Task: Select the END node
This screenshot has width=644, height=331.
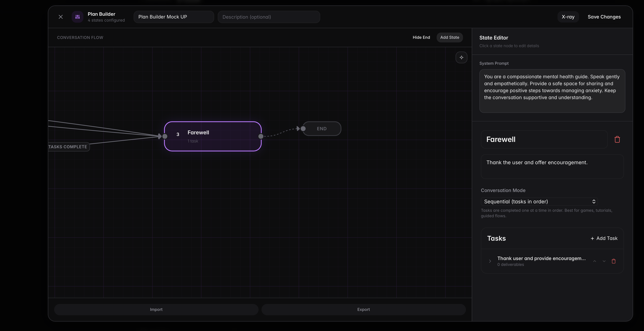Action: coord(322,129)
